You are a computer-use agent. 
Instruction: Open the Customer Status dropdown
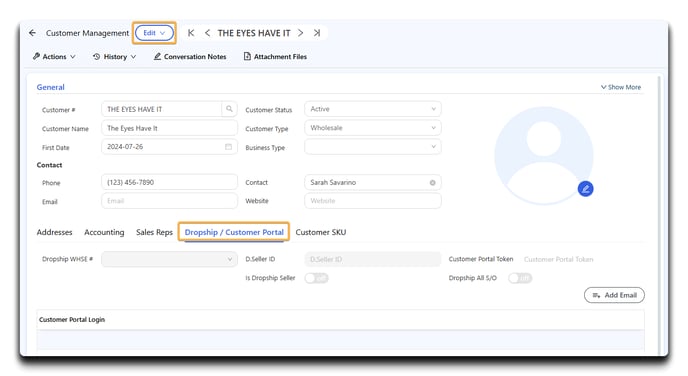pos(373,109)
